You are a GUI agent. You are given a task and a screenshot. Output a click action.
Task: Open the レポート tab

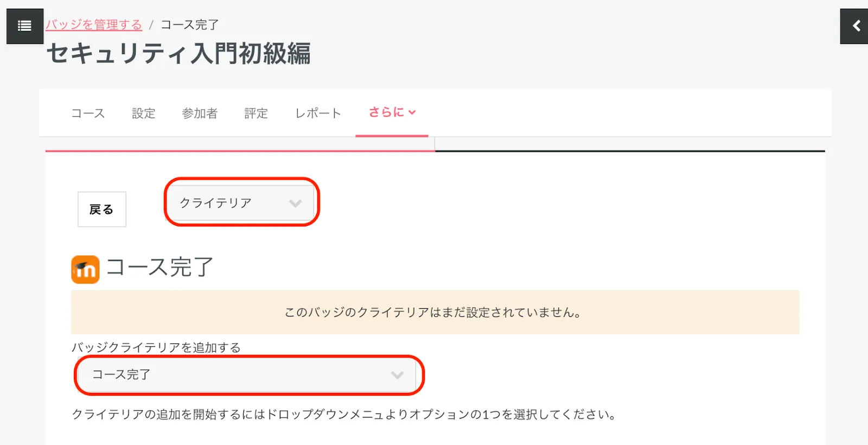coord(318,113)
